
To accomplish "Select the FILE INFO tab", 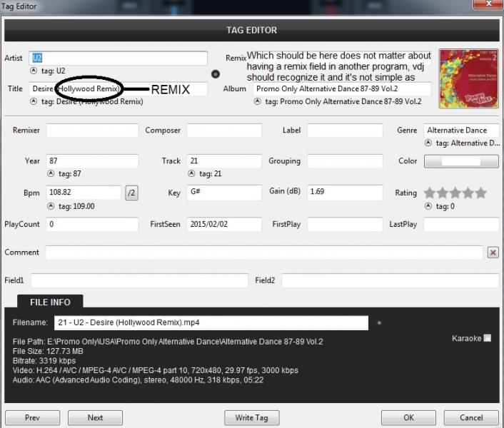I will point(50,302).
